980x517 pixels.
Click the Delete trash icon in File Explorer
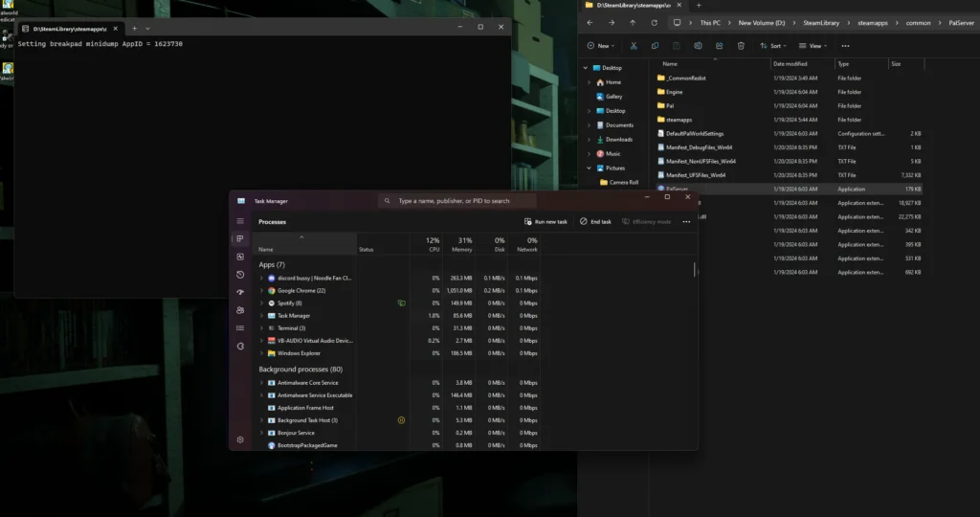click(741, 45)
